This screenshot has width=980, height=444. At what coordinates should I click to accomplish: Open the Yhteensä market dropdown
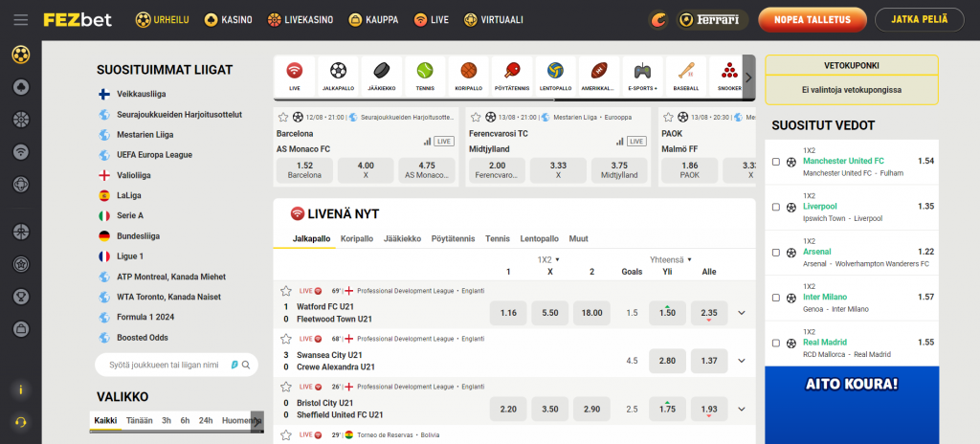(671, 259)
